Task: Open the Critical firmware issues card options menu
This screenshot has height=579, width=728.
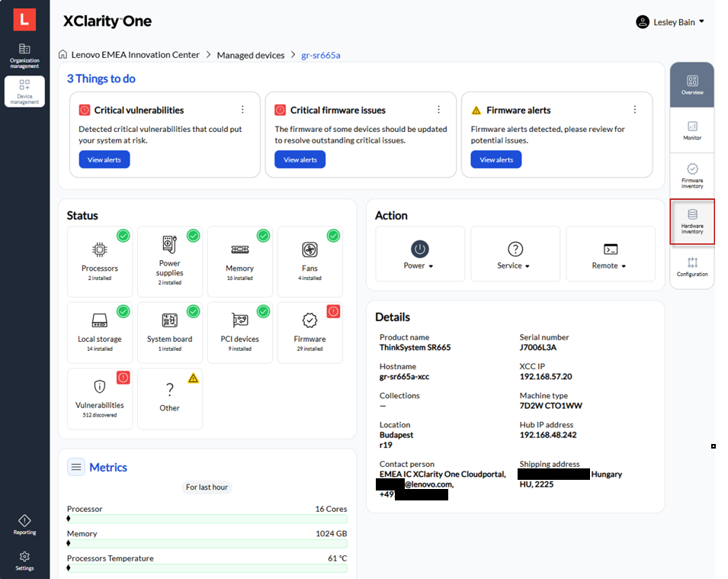Action: (439, 110)
